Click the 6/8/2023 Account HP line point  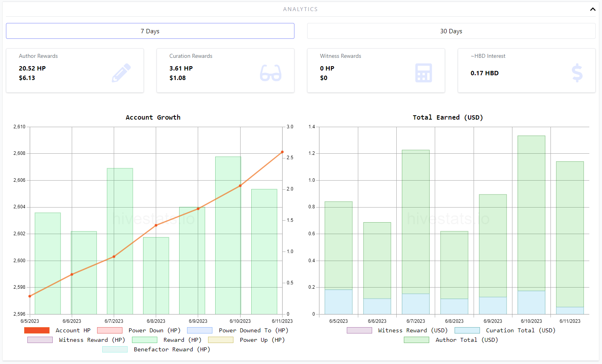[x=156, y=225]
